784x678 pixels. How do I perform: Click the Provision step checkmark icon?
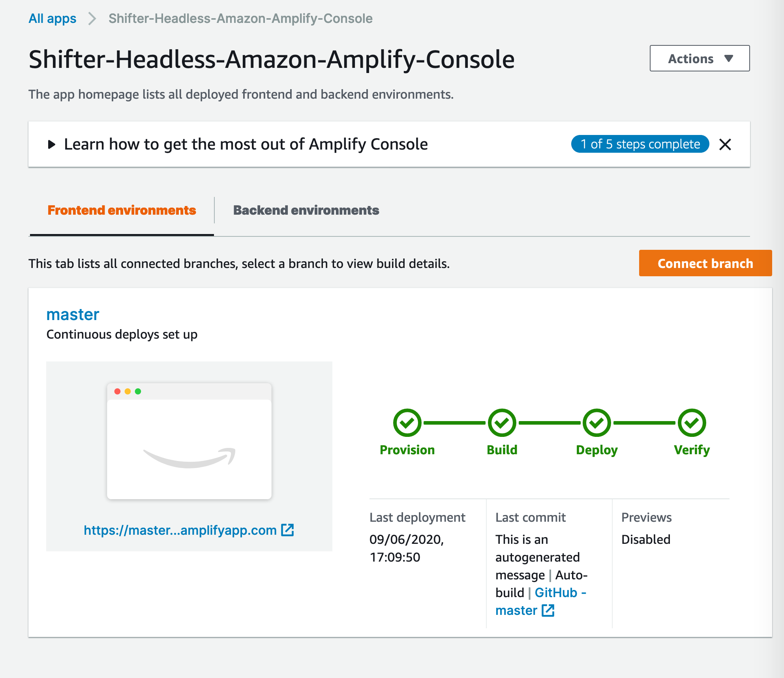(407, 423)
